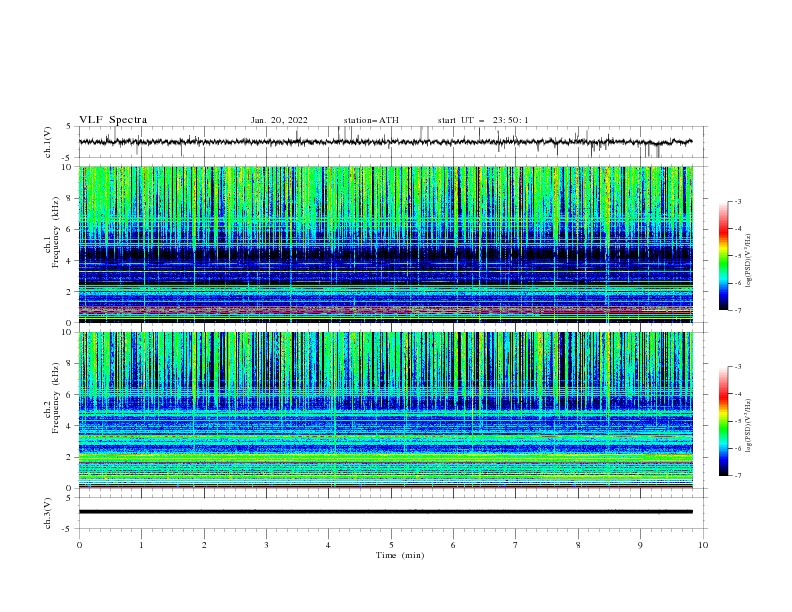The image size is (792, 612).
Task: Click the ch.2 spectrogram color scale bar
Action: tap(724, 421)
